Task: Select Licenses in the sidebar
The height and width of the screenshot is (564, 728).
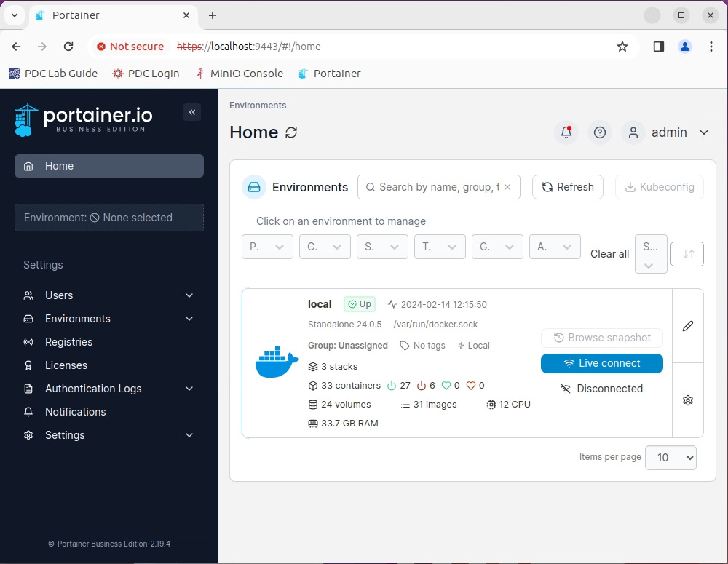Action: click(66, 365)
